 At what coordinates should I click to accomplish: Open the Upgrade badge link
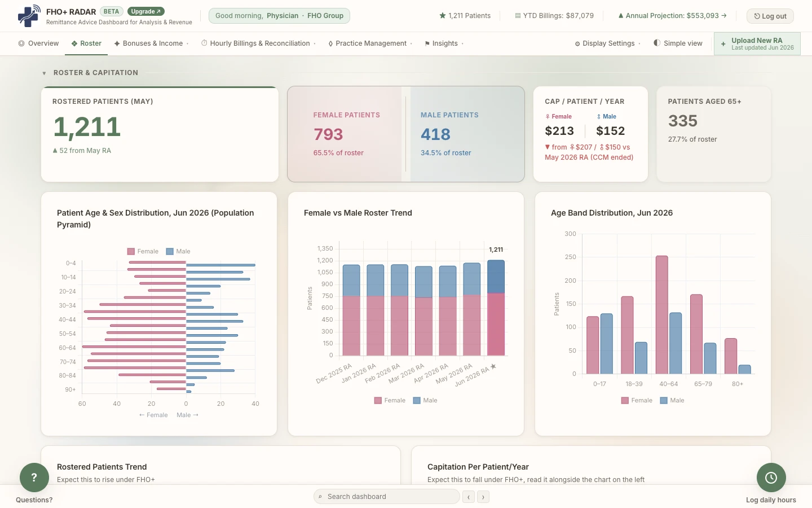146,11
